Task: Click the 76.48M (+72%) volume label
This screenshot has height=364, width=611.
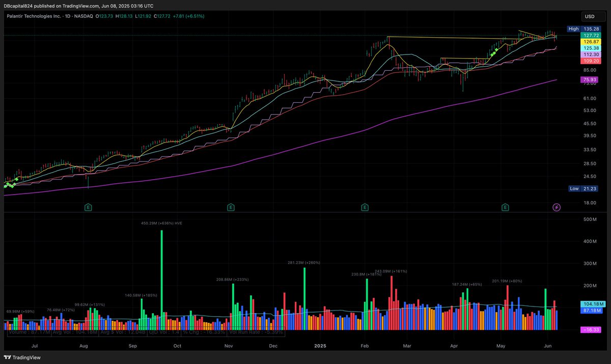Action: [61, 310]
